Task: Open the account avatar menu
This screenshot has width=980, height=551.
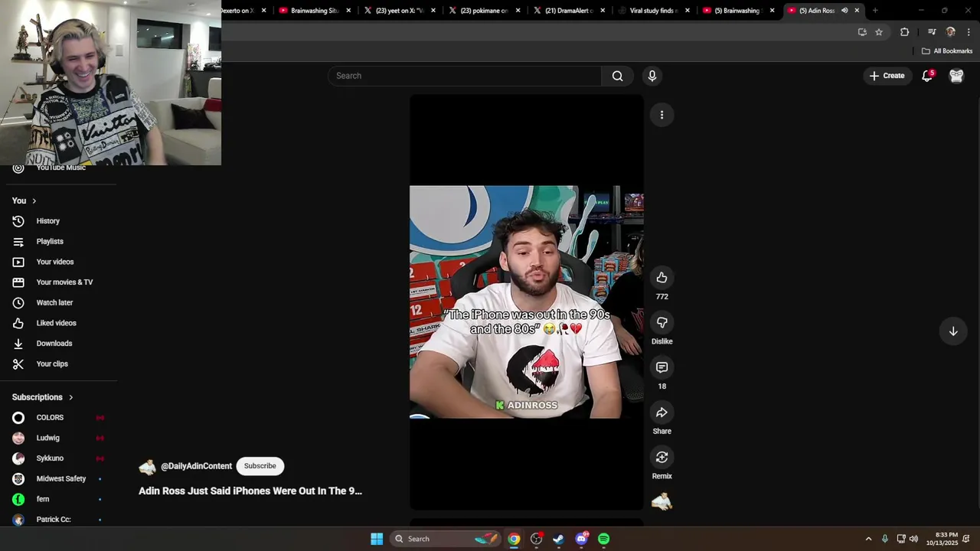Action: pos(956,76)
